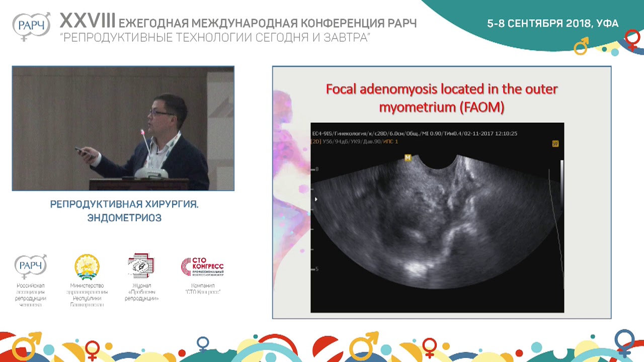Click the yellow icon in ultrasound's top-right corner
This screenshot has width=644, height=362.
pyautogui.click(x=555, y=144)
